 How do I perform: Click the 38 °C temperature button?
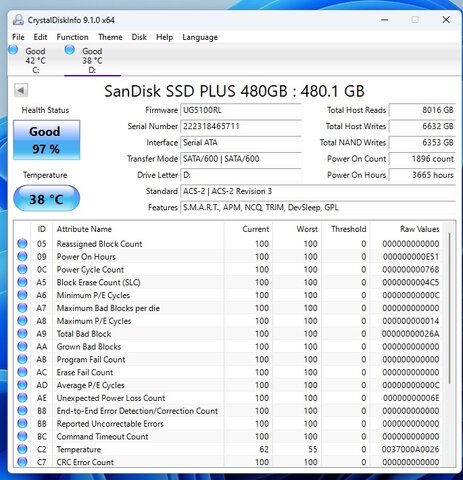tap(46, 198)
